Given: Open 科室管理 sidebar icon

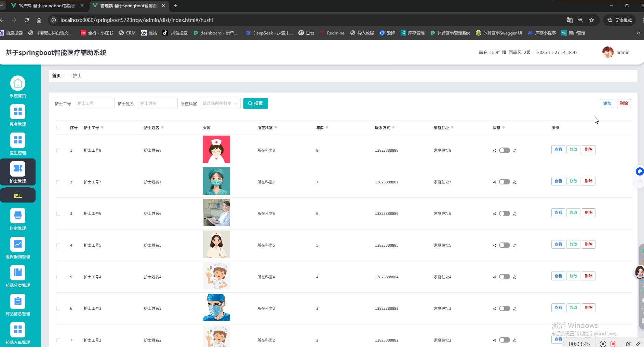Looking at the screenshot, I should 18,216.
